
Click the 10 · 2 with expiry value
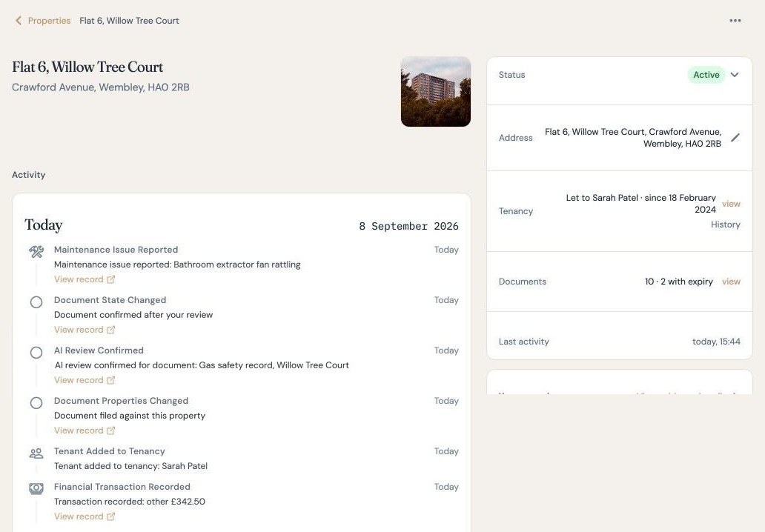click(679, 282)
